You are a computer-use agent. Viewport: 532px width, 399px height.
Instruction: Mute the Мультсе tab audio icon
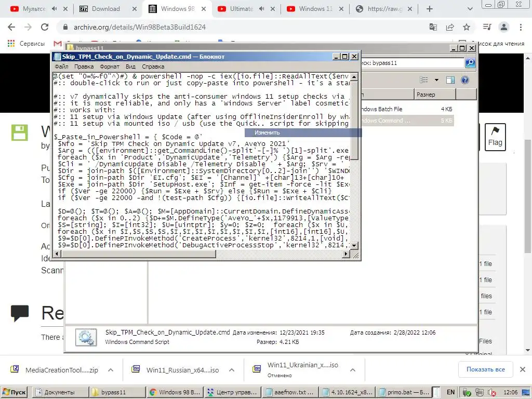tap(54, 9)
